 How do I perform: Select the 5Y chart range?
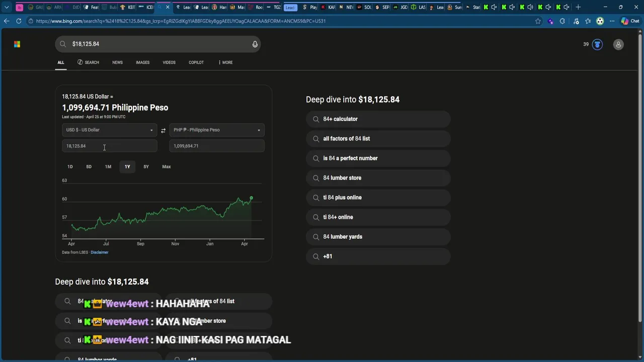point(146,166)
